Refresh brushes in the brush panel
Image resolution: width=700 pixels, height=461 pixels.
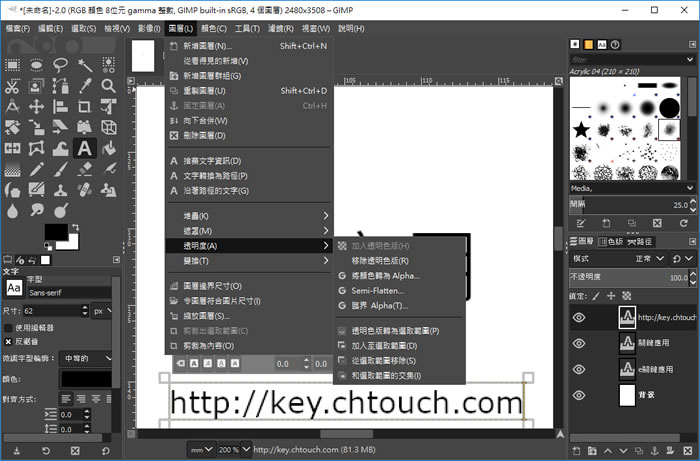[x=683, y=223]
